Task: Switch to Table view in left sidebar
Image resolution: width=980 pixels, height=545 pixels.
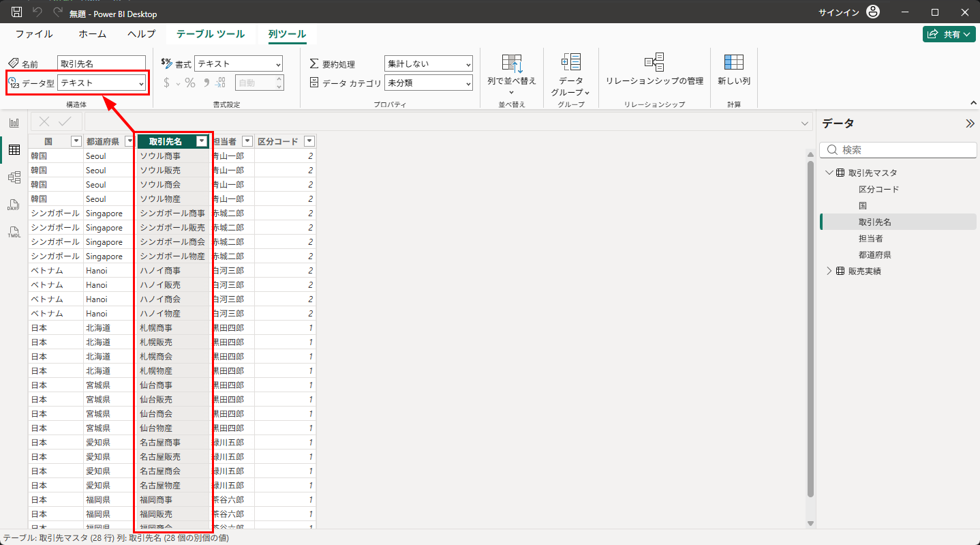Action: click(x=14, y=150)
